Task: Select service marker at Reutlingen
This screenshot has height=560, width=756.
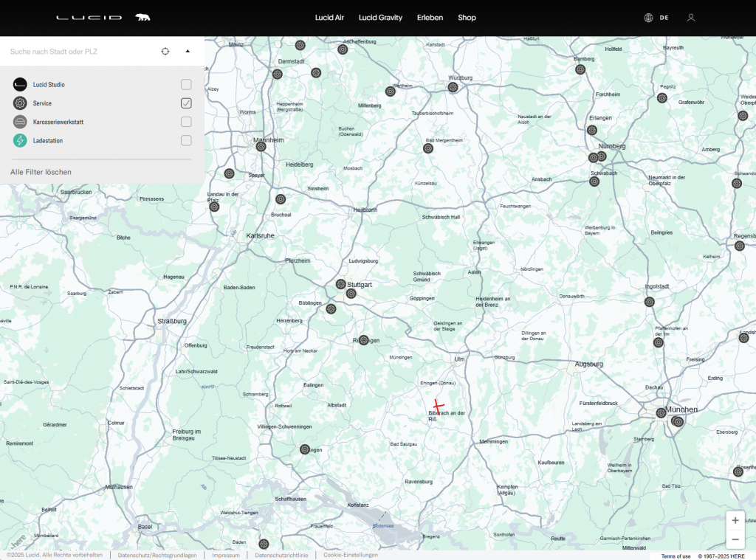Action: (x=364, y=339)
